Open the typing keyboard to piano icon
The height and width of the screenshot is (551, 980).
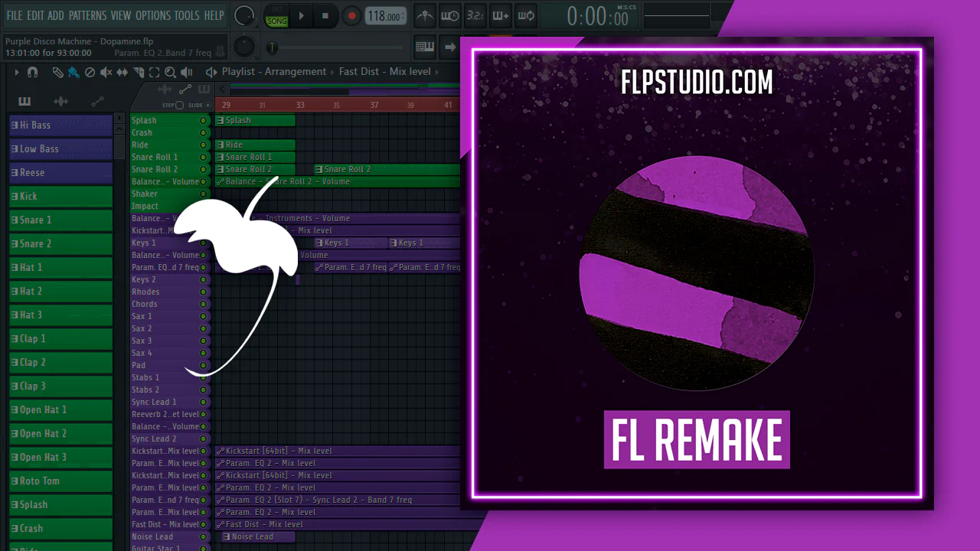pos(425,47)
